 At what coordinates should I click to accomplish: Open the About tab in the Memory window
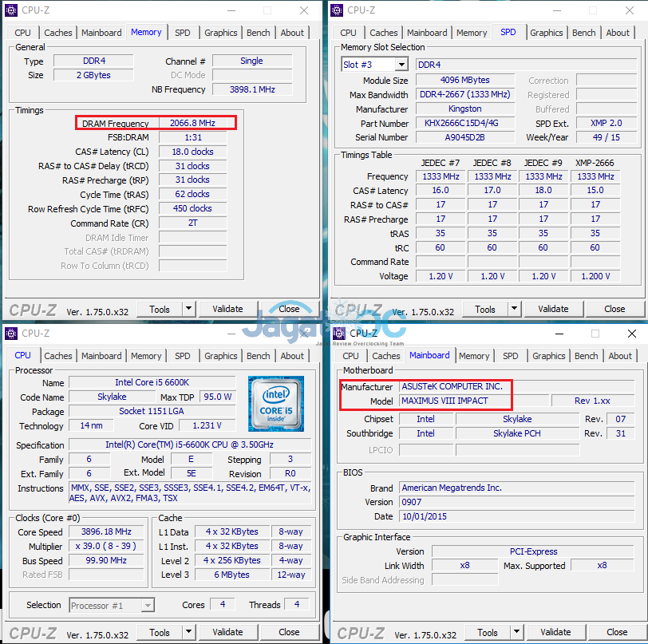[x=292, y=33]
